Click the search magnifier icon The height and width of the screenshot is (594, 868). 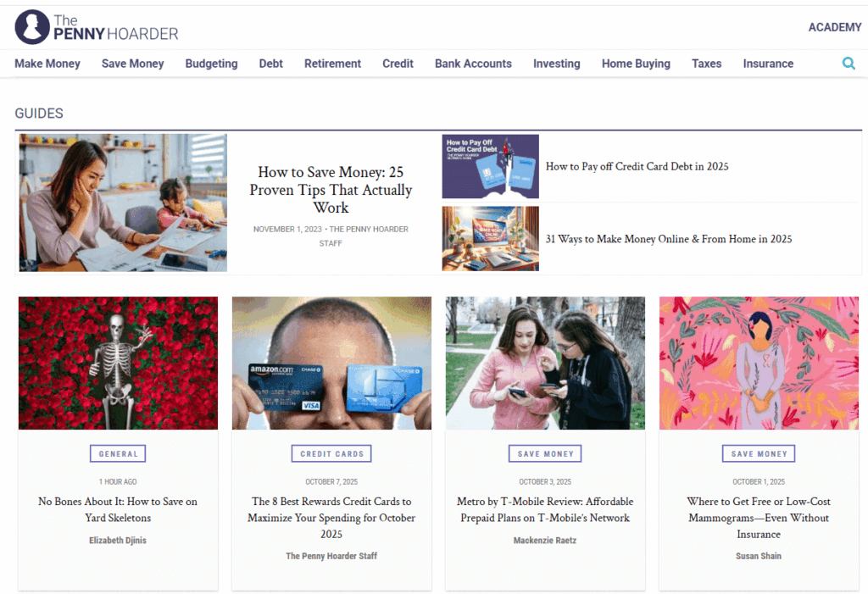(848, 63)
